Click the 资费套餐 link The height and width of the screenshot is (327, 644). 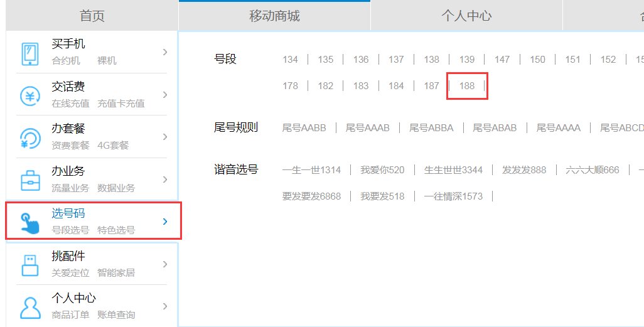click(70, 146)
